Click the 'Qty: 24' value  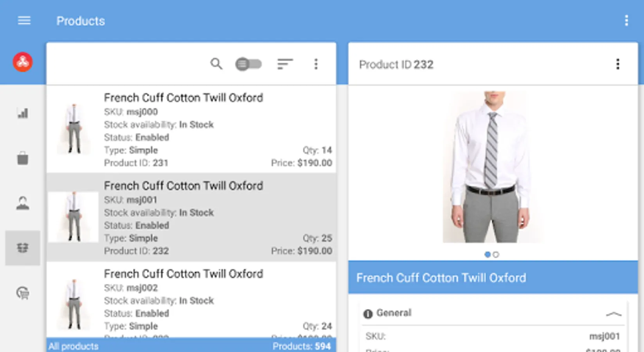(317, 326)
